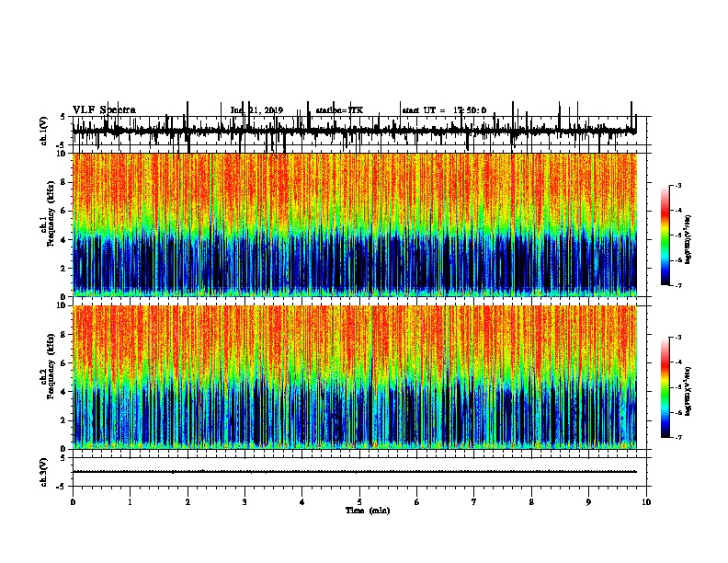The image size is (728, 563).
Task: Click the upper colorbar log(PSD) unit label
Action: [x=688, y=240]
